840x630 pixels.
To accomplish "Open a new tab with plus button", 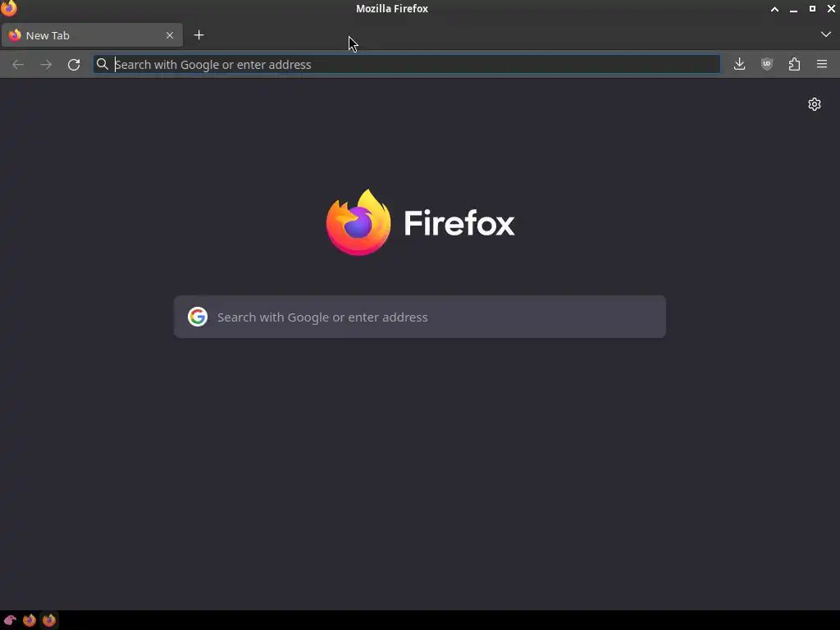I will pos(199,35).
